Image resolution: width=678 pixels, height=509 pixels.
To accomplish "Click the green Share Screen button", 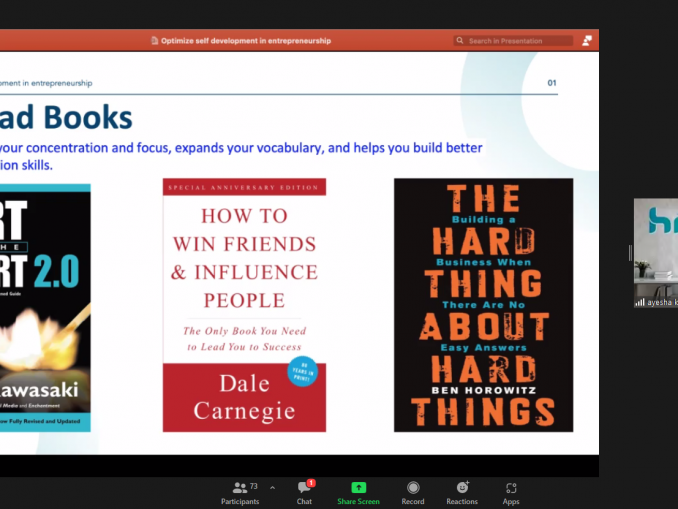I will tap(358, 493).
